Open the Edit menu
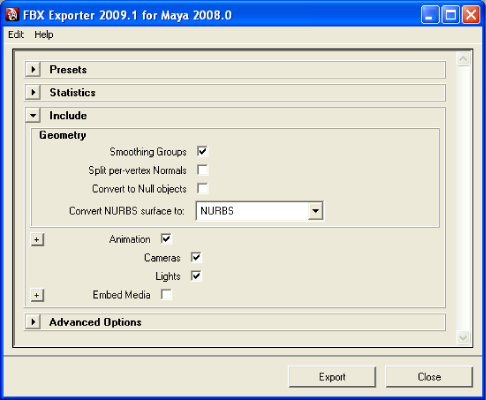 coord(16,35)
